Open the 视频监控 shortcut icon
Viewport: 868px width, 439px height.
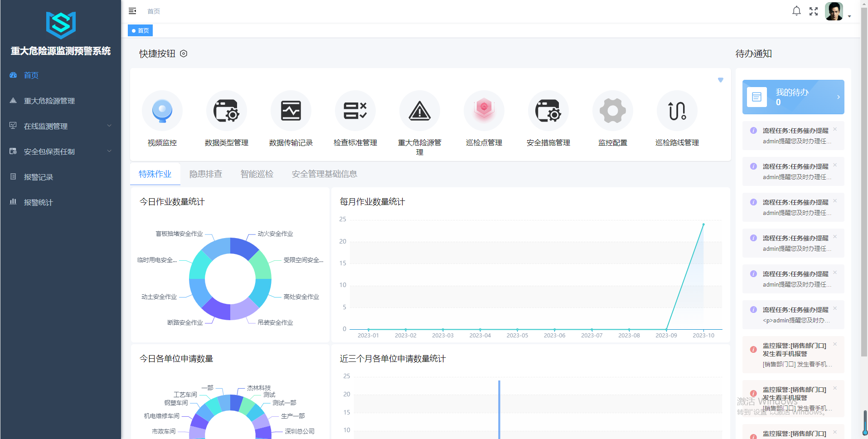click(162, 111)
